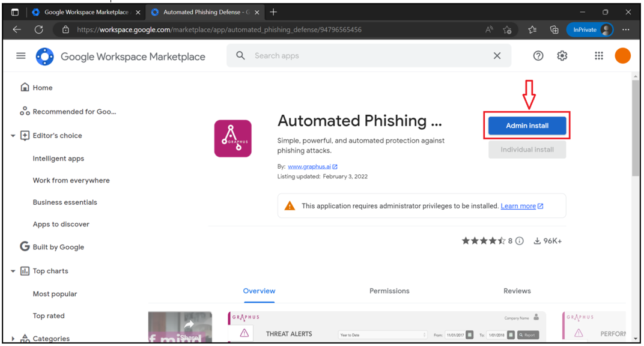This screenshot has width=644, height=346.
Task: Open the video thumbnail preview
Action: click(180, 327)
